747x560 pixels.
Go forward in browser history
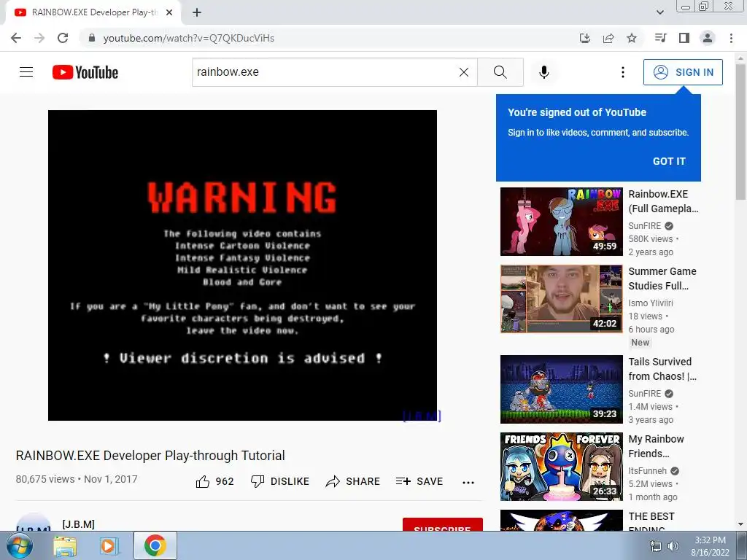pyautogui.click(x=39, y=38)
